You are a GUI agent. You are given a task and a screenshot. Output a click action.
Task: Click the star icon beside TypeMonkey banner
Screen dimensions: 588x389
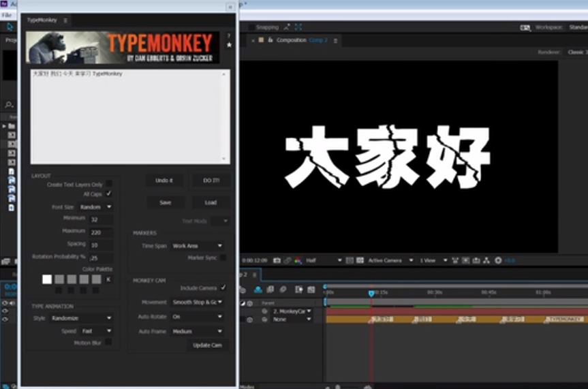pos(229,45)
